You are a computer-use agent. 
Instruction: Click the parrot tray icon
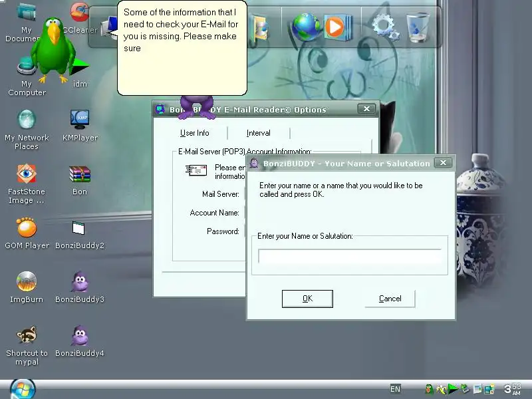[429, 389]
